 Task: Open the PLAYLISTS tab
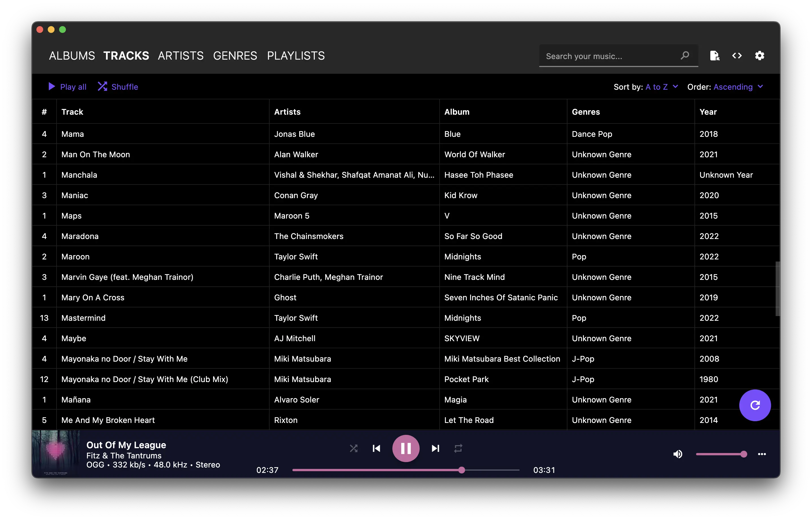(296, 56)
